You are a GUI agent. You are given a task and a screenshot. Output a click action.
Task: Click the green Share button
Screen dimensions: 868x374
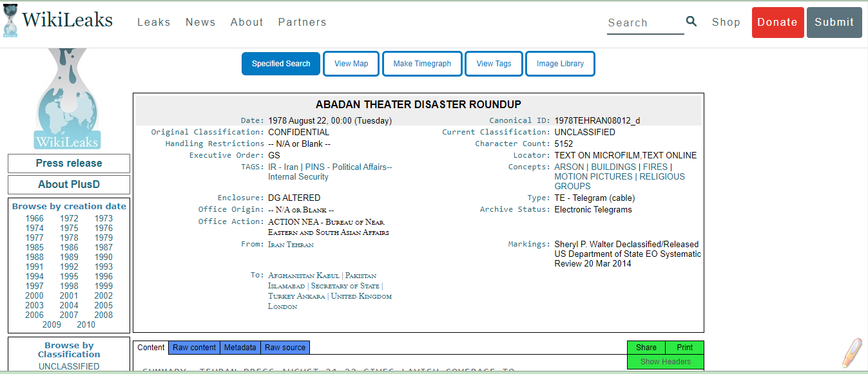tap(646, 348)
